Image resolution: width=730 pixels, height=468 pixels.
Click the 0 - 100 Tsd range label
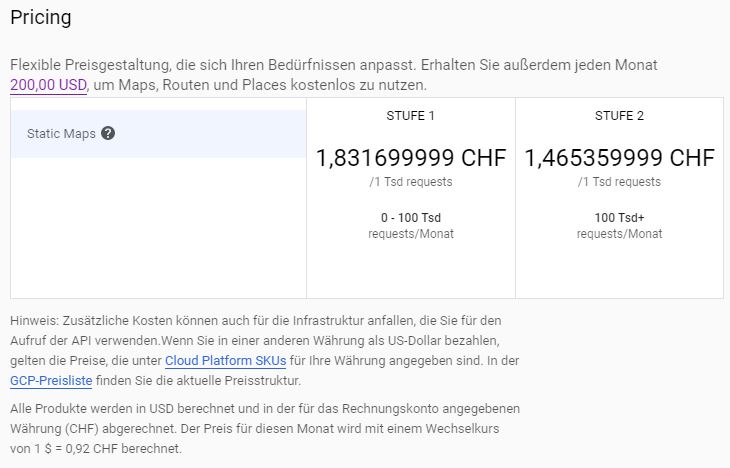tap(410, 217)
